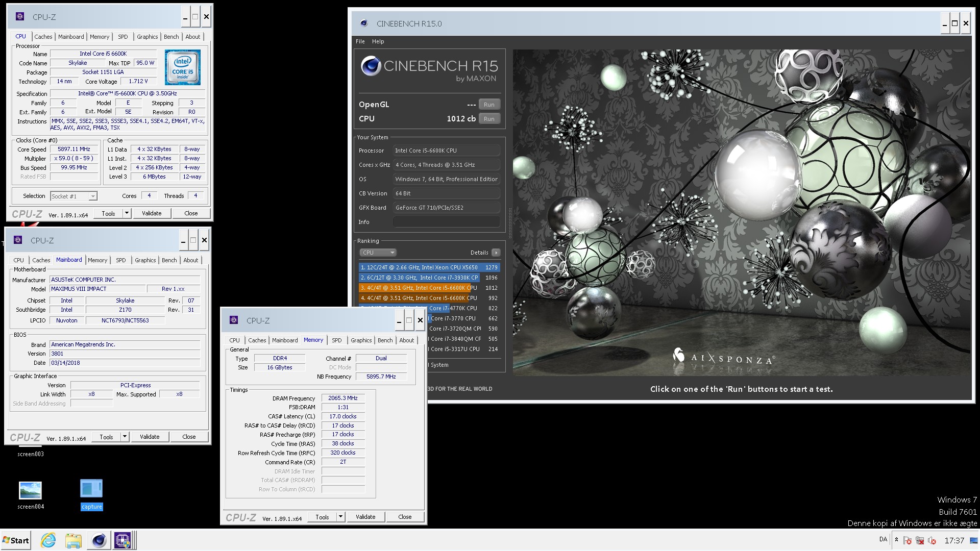Open Bench tab in top CPU-Z window

[x=171, y=37]
